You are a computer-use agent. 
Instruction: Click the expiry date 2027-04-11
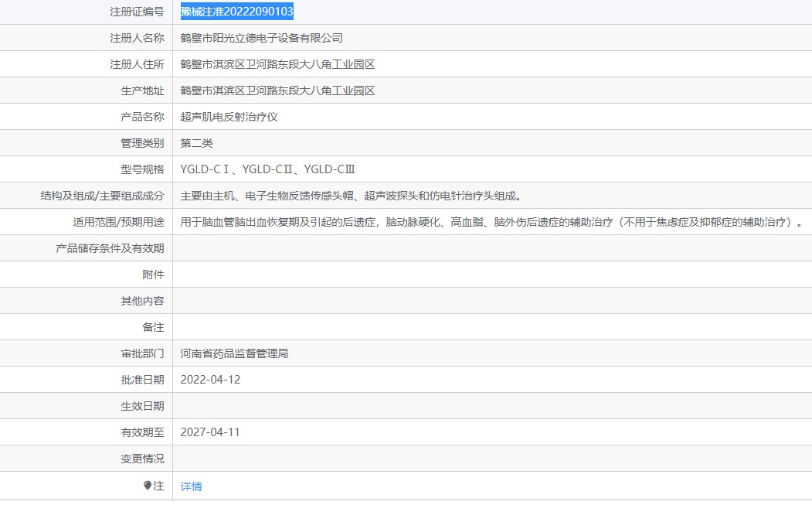(x=210, y=432)
